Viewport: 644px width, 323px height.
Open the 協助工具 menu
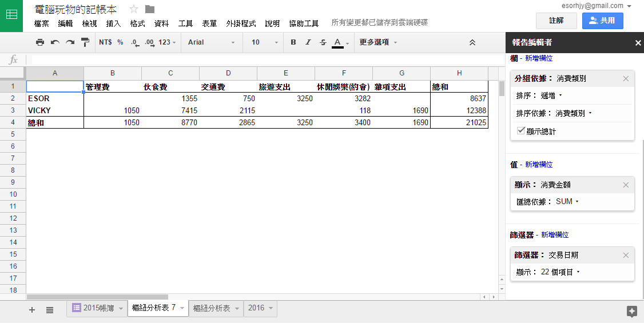pos(304,23)
